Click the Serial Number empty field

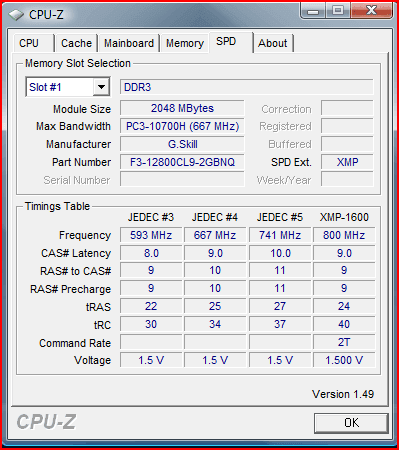(182, 180)
